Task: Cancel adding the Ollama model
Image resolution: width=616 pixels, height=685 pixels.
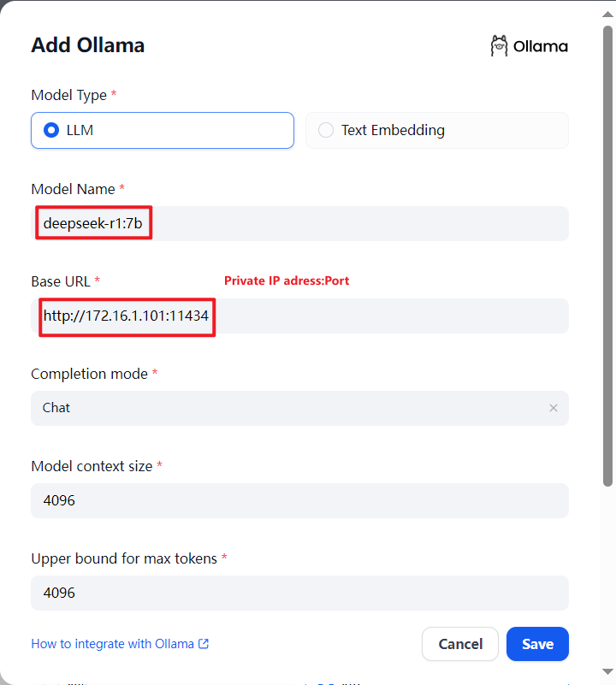Action: (460, 644)
